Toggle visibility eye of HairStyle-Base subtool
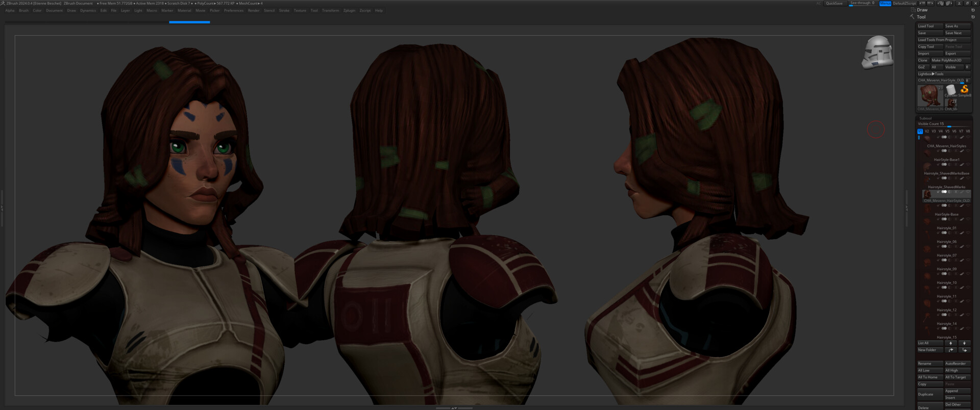The image size is (980, 410). click(x=968, y=206)
